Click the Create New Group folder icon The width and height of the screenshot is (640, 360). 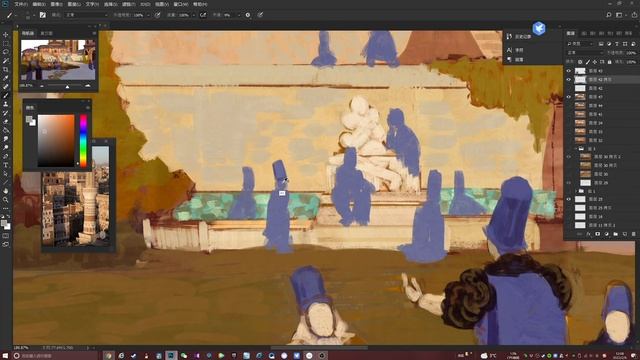[x=616, y=234]
